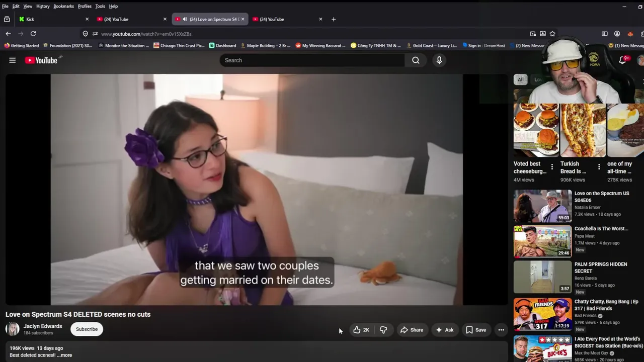Click the address bar URL
Screen dimensions: 644x362
pyautogui.click(x=146, y=34)
